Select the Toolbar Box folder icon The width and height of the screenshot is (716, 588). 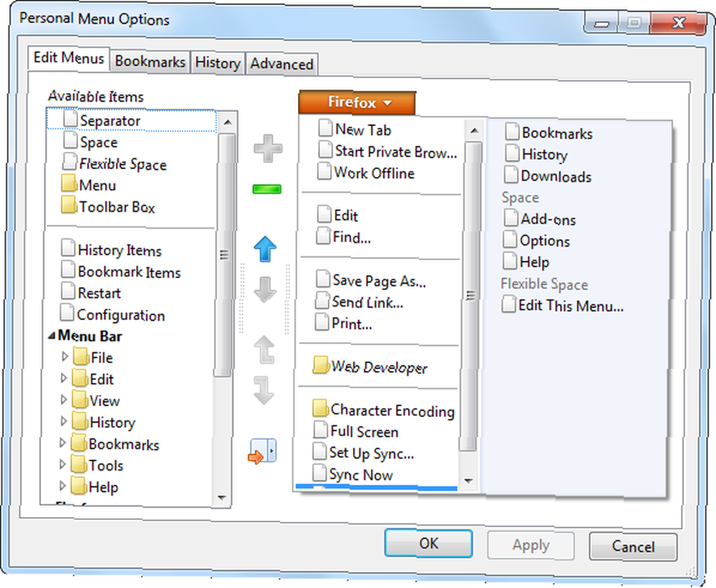69,205
